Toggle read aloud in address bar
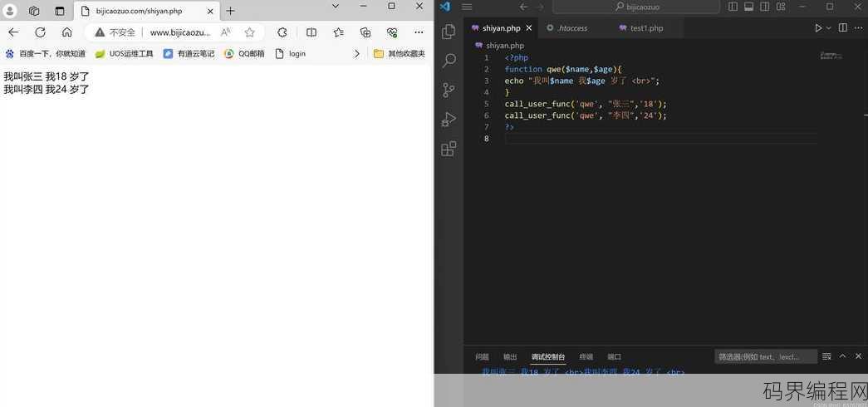Image resolution: width=868 pixels, height=407 pixels. point(225,32)
